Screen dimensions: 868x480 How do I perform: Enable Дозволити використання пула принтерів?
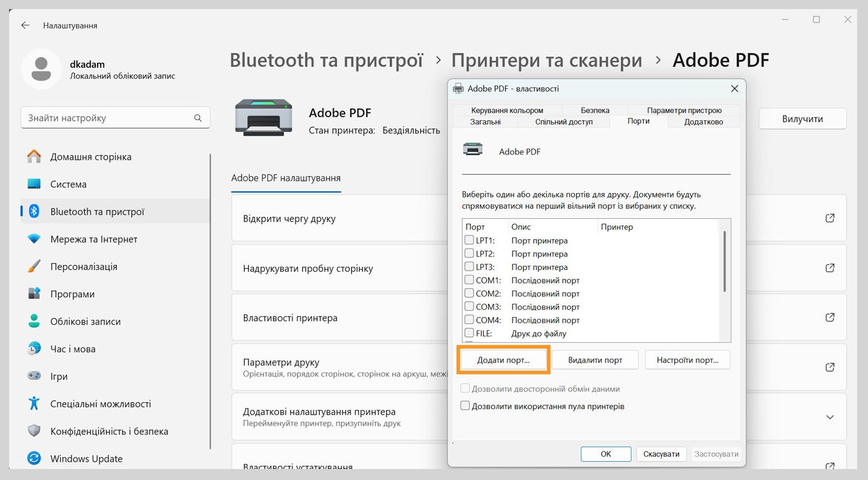(465, 405)
